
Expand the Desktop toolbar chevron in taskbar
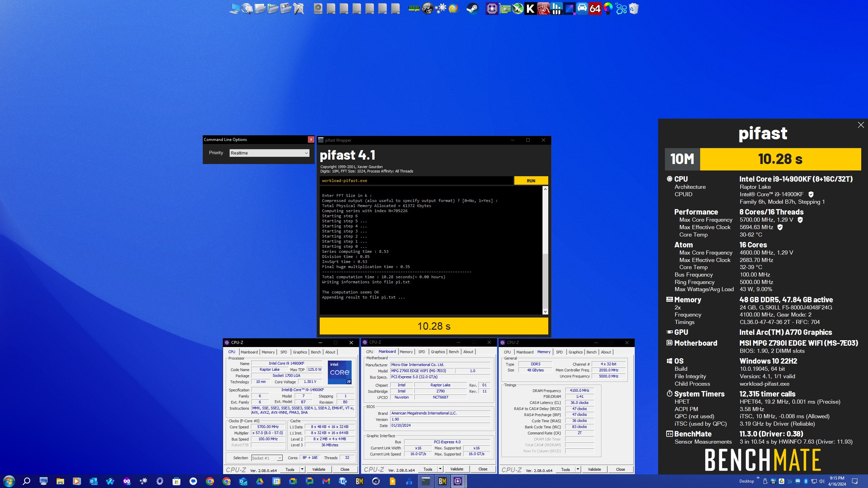click(758, 478)
